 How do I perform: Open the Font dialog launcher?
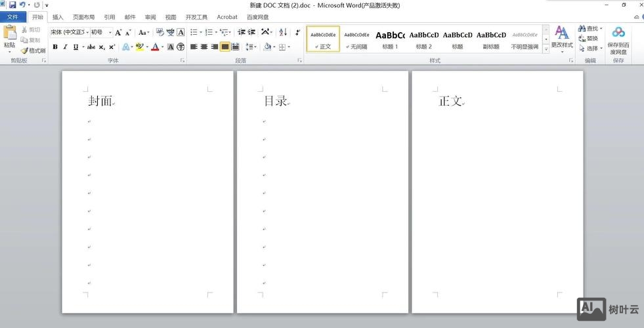point(182,60)
